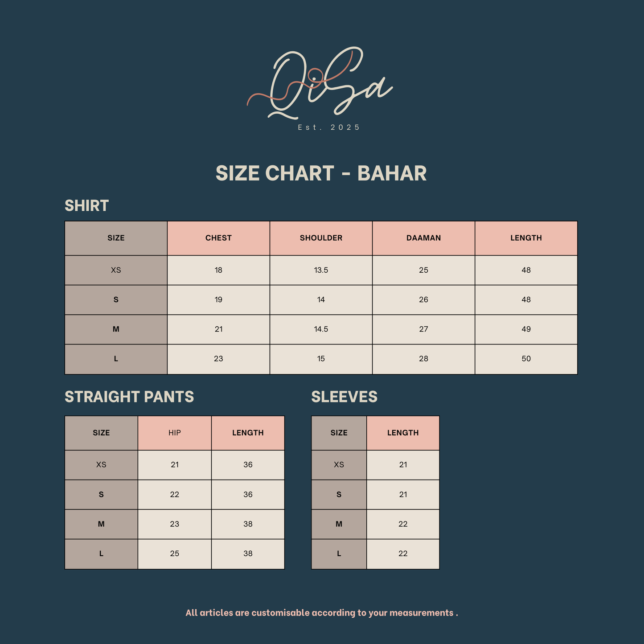Click the CHEST column header
The image size is (644, 644).
[218, 238]
